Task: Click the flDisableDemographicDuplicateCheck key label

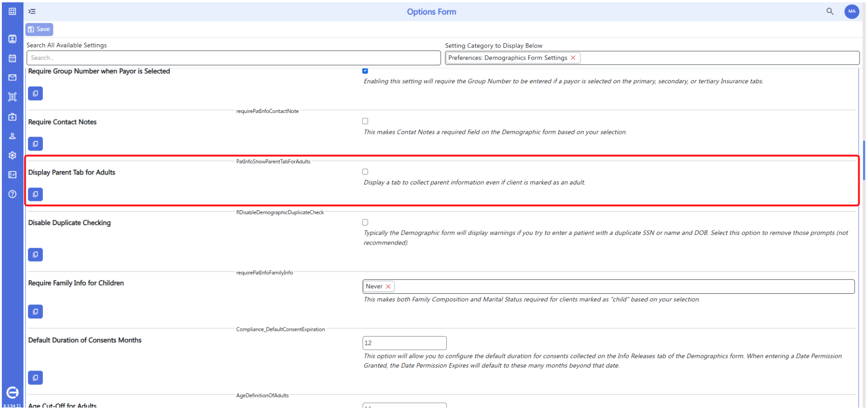Action: tap(280, 212)
